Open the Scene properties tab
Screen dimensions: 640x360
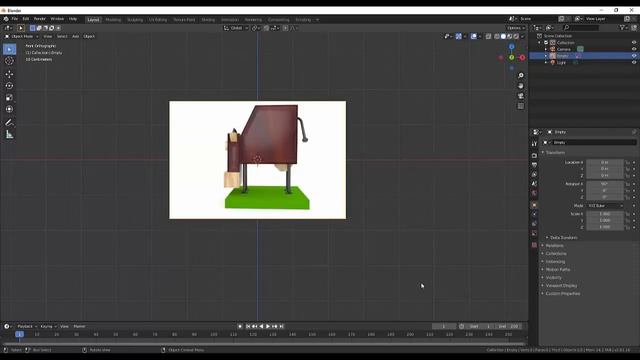[534, 184]
